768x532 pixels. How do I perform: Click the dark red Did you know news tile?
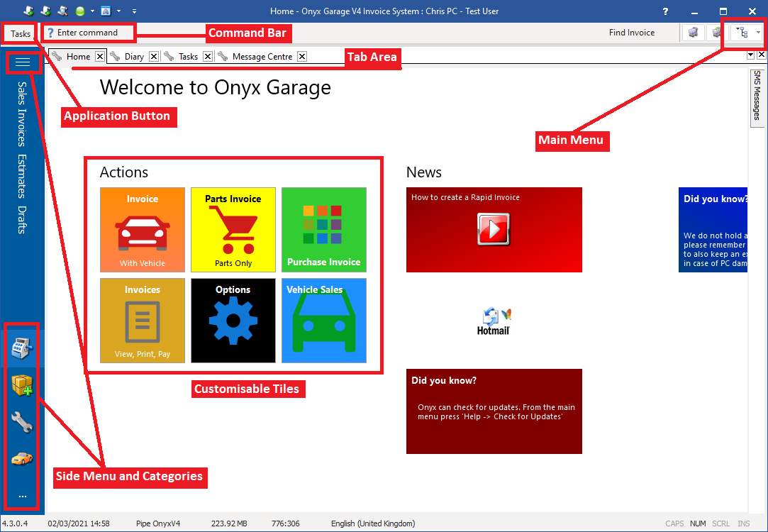pos(494,411)
